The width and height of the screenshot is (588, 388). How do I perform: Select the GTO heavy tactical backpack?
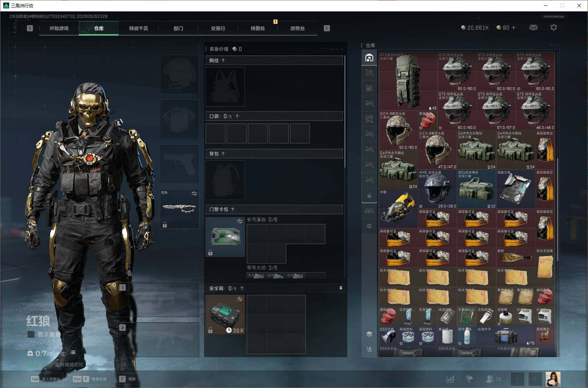(408, 82)
